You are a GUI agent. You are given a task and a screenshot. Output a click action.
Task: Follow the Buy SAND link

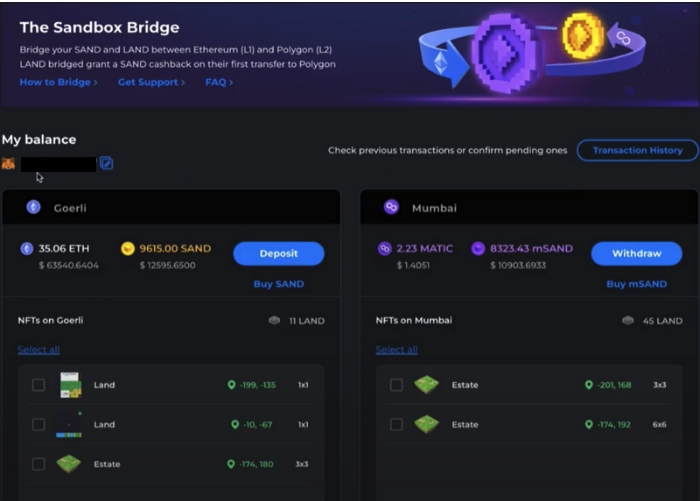coord(278,284)
